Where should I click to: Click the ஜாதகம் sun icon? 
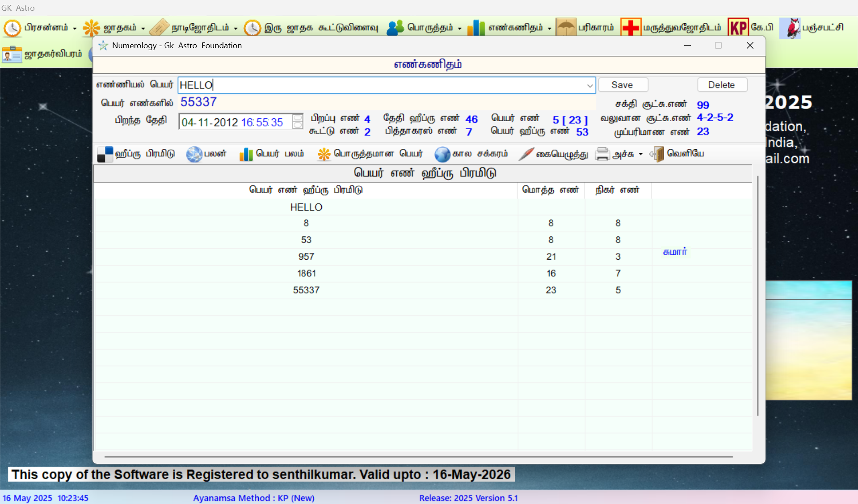(x=92, y=28)
